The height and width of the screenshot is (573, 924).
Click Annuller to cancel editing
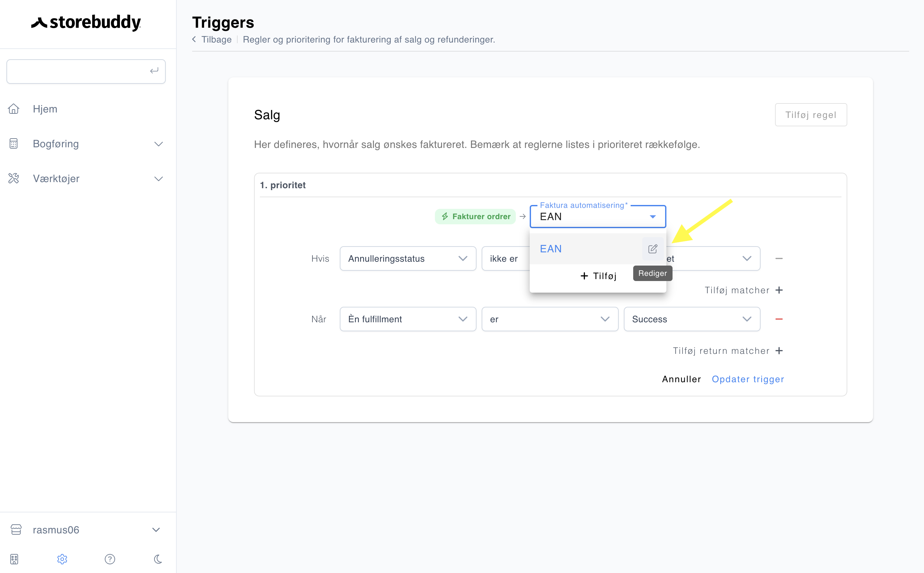(681, 379)
